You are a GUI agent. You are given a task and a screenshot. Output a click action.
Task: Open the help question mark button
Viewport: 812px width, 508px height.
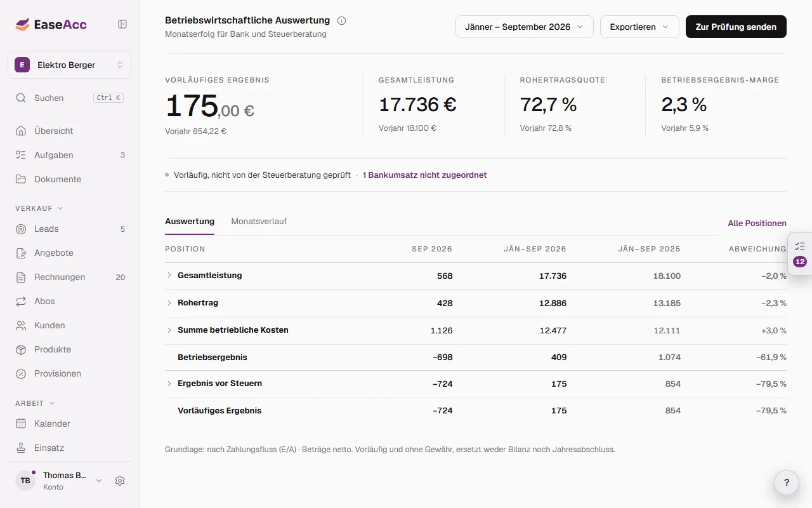787,482
